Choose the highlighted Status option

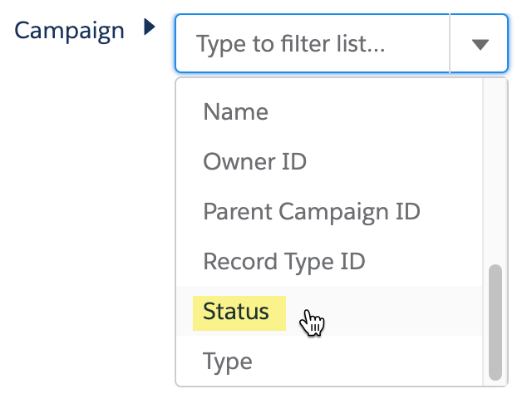pyautogui.click(x=329, y=311)
